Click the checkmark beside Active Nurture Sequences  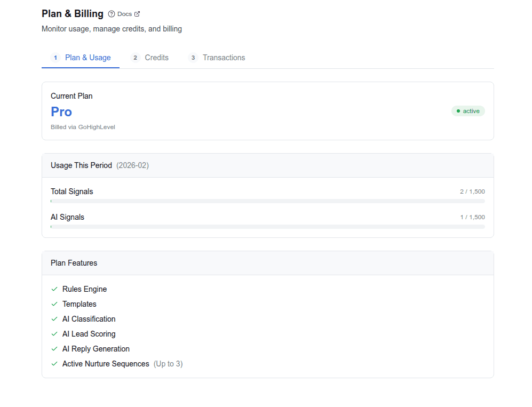point(54,363)
